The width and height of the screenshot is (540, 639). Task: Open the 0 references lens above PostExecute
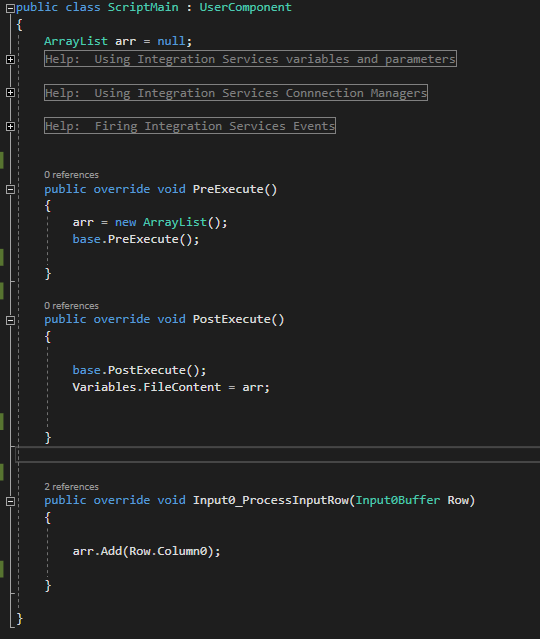71,306
